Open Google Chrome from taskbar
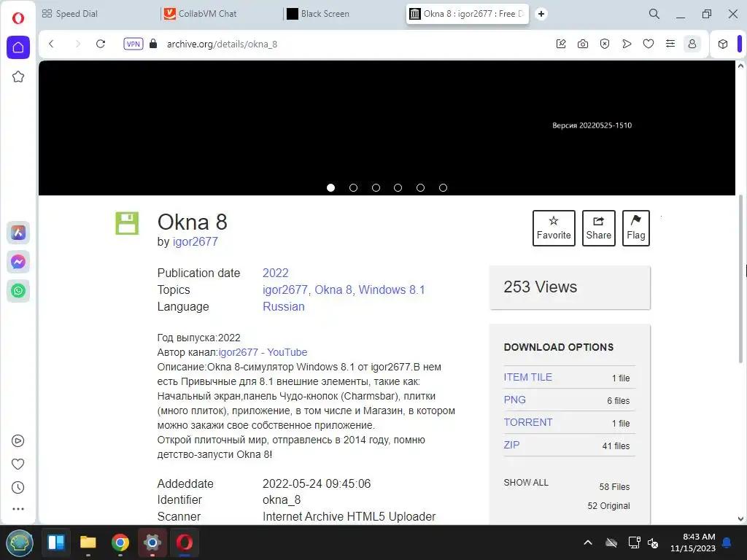Screen dimensions: 747x560 click(x=120, y=542)
